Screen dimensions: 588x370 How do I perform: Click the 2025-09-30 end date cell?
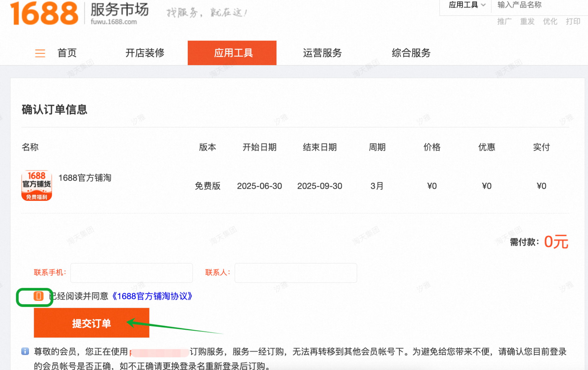click(x=320, y=186)
